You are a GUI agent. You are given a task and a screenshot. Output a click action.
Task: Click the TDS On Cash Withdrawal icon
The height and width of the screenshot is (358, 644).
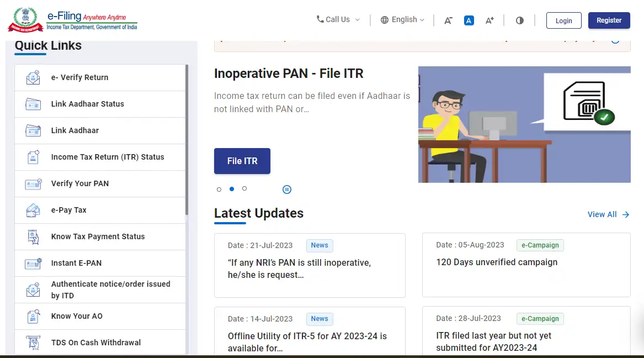(33, 343)
